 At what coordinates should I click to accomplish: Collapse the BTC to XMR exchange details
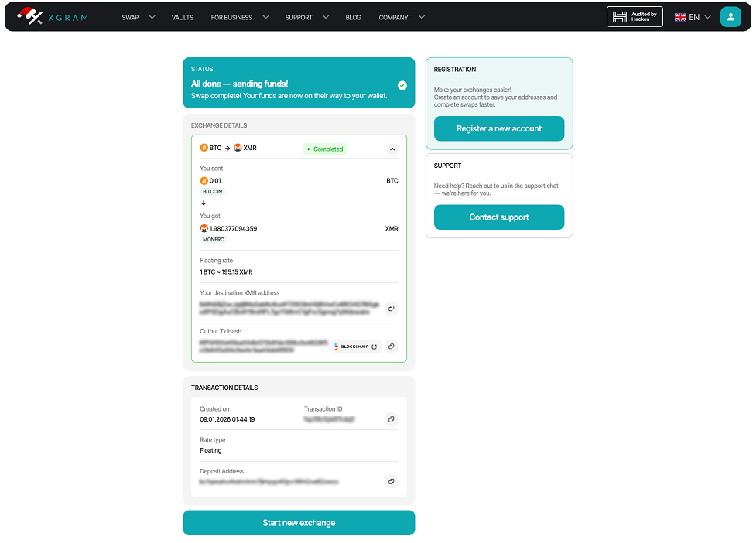392,149
